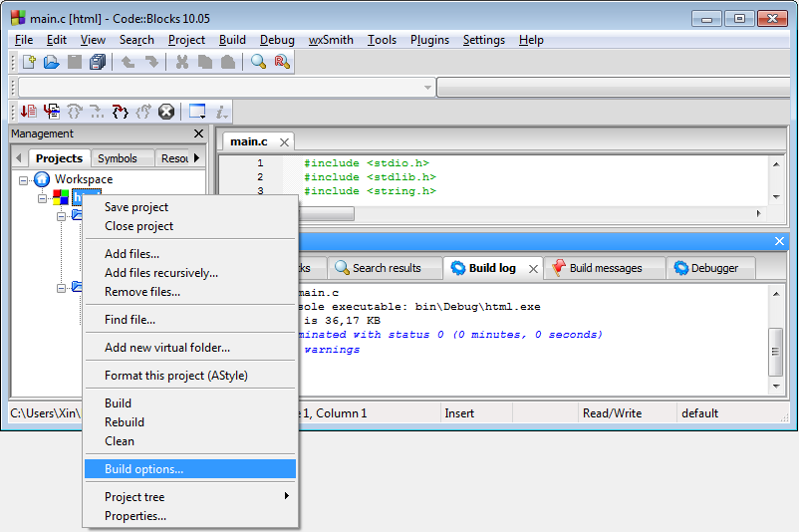The image size is (799, 532).
Task: Switch to the Build messages tab
Action: (604, 268)
